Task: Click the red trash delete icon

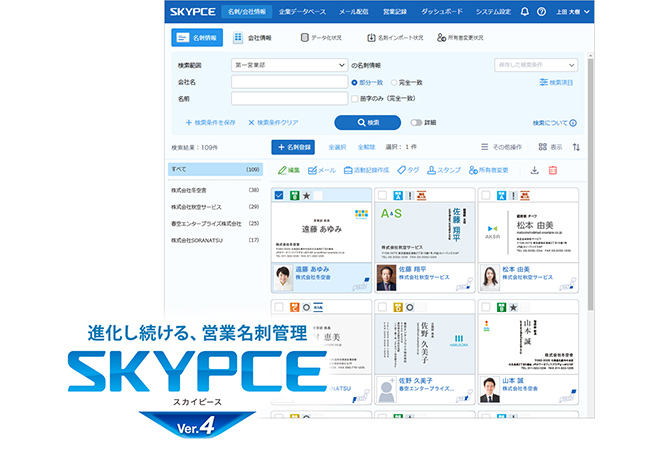Action: coord(553,170)
